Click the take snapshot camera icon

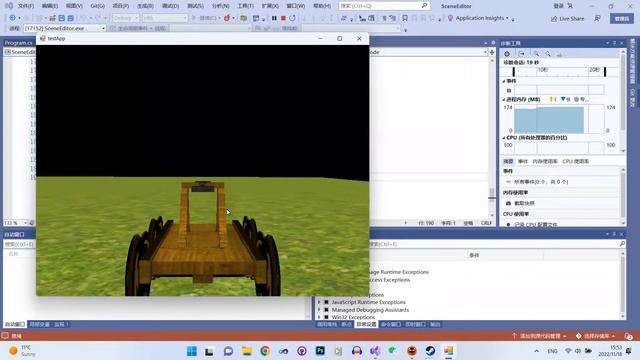click(508, 203)
